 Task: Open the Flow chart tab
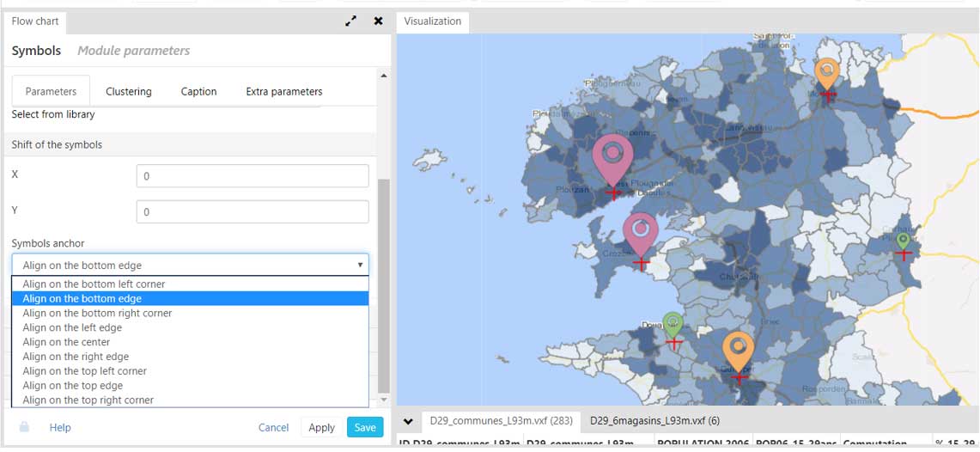pyautogui.click(x=35, y=21)
